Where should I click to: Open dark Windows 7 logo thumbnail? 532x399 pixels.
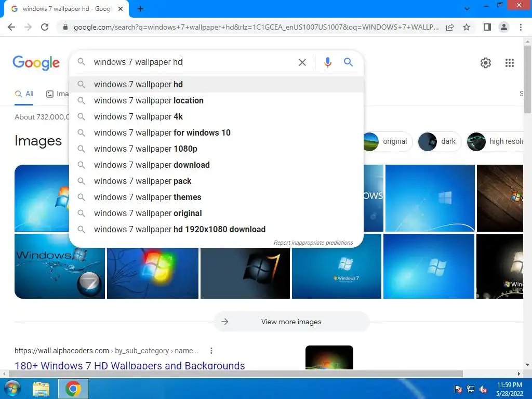tap(245, 273)
